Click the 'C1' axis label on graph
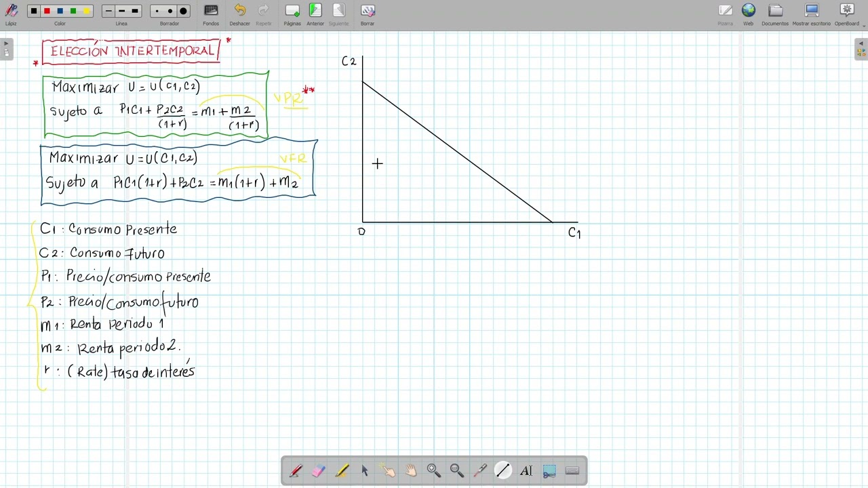 [574, 233]
